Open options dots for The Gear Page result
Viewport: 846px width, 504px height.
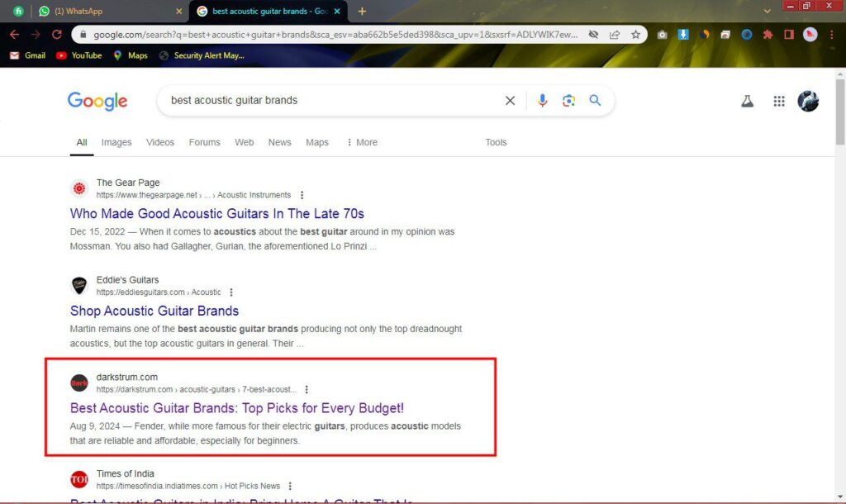click(x=302, y=195)
